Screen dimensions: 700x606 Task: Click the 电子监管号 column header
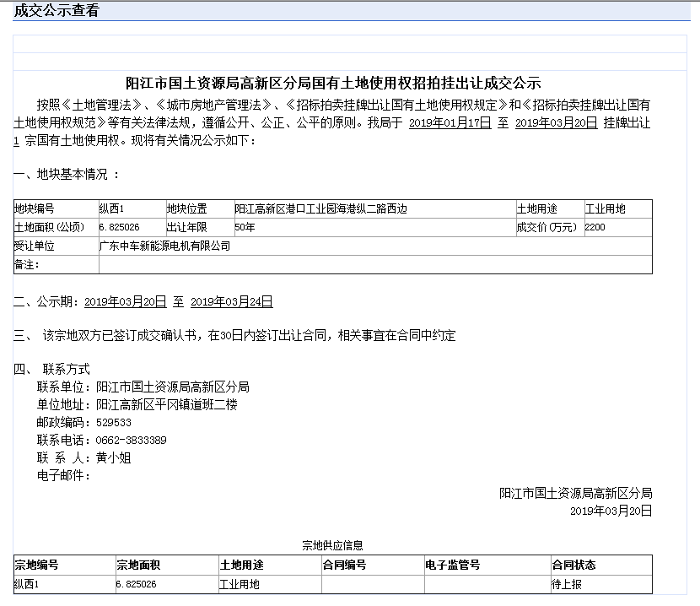(487, 565)
